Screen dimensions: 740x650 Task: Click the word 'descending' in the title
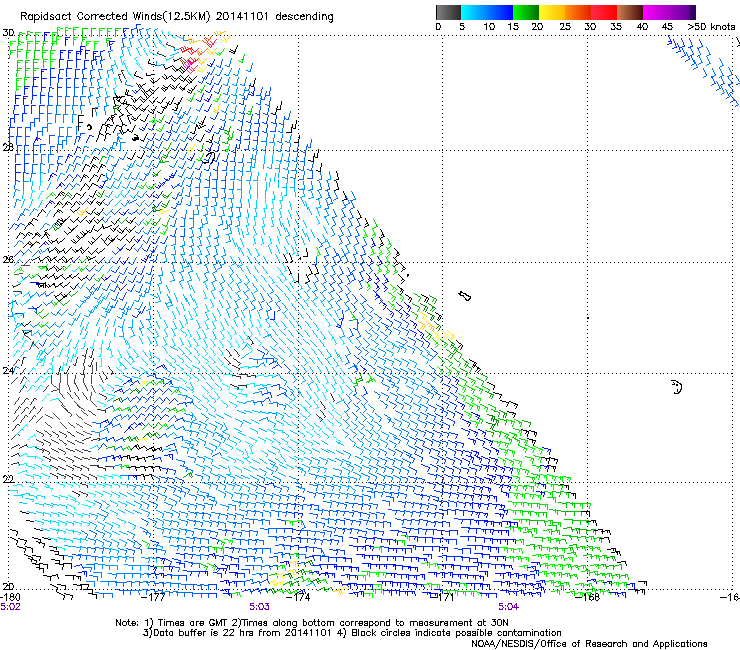click(x=304, y=17)
